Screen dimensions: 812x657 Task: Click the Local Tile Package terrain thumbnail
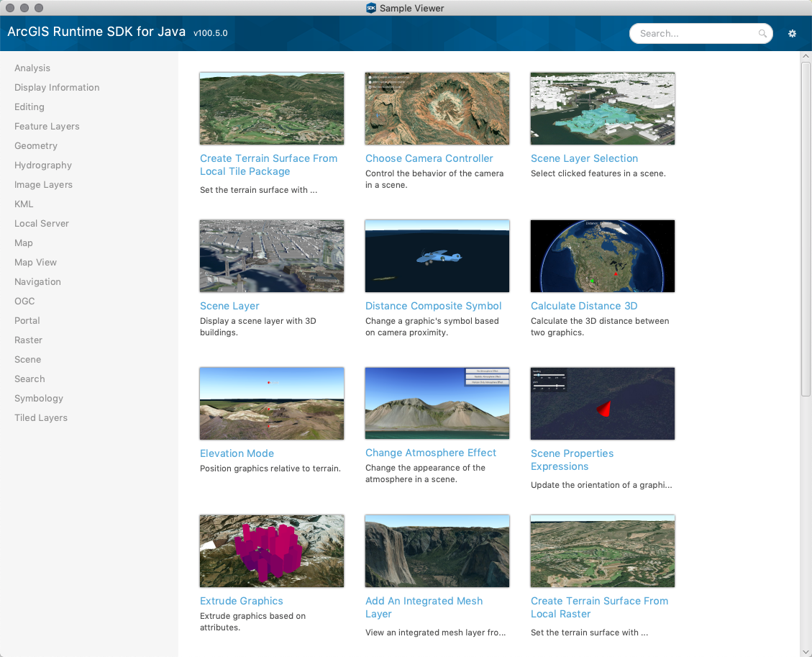(x=272, y=108)
